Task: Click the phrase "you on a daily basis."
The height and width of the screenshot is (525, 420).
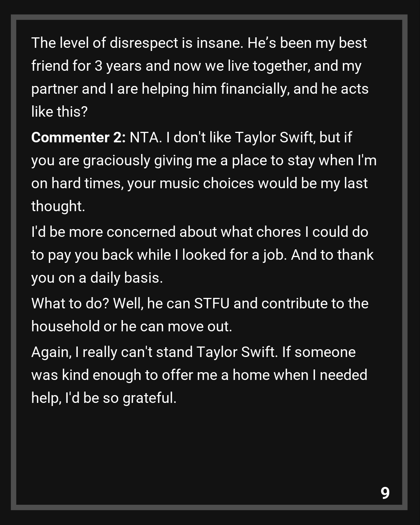Action: [x=97, y=278]
